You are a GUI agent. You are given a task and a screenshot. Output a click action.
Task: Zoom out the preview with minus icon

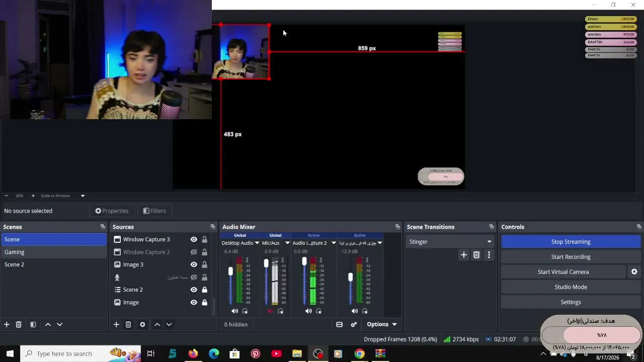(6, 196)
